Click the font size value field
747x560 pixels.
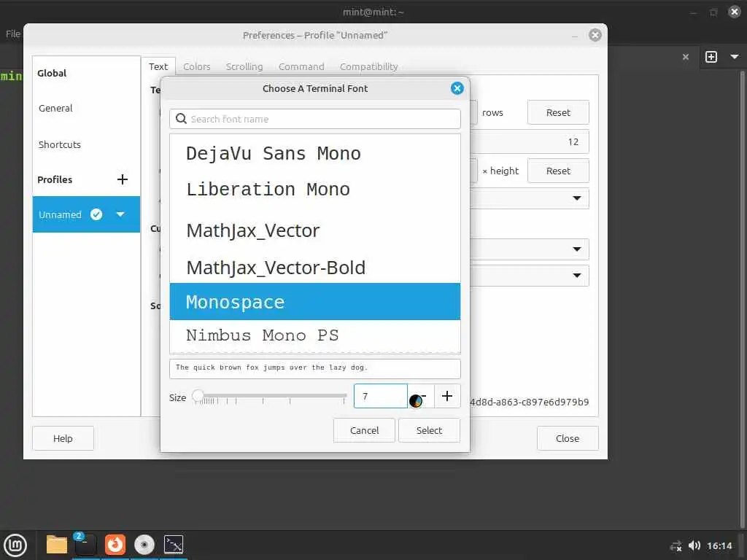(x=381, y=396)
